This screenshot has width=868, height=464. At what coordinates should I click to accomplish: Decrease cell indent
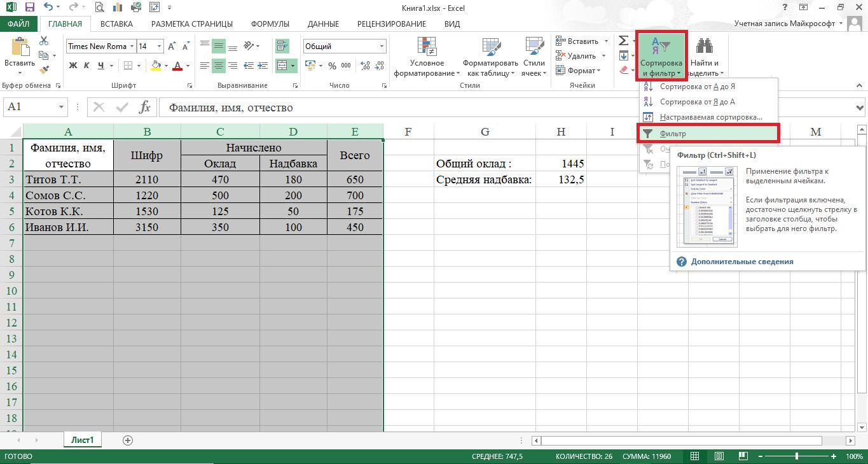pyautogui.click(x=247, y=66)
